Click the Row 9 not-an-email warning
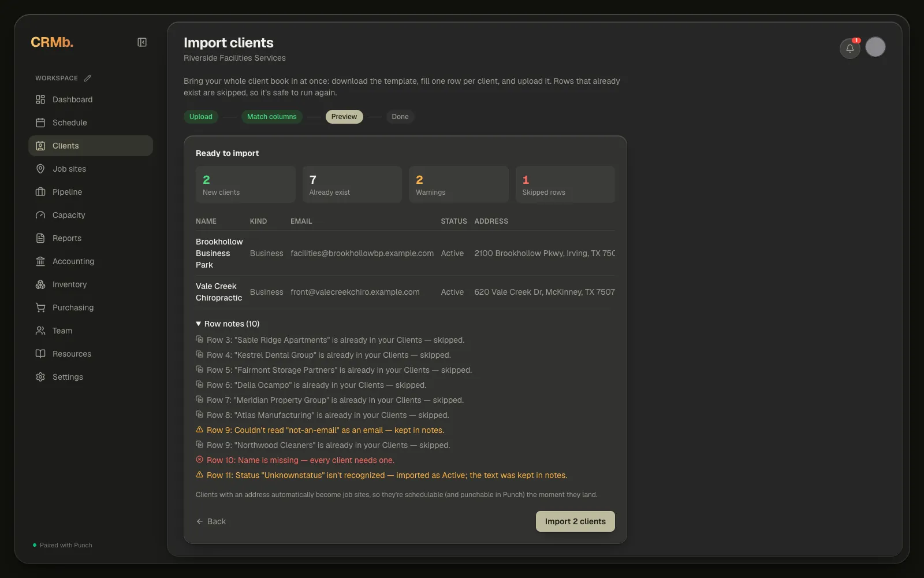Image resolution: width=924 pixels, height=578 pixels. pyautogui.click(x=320, y=430)
